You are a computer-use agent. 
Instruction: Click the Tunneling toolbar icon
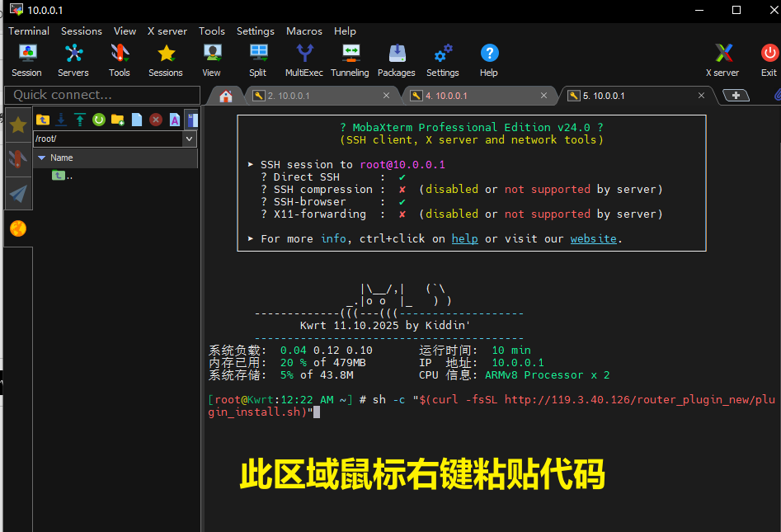350,59
